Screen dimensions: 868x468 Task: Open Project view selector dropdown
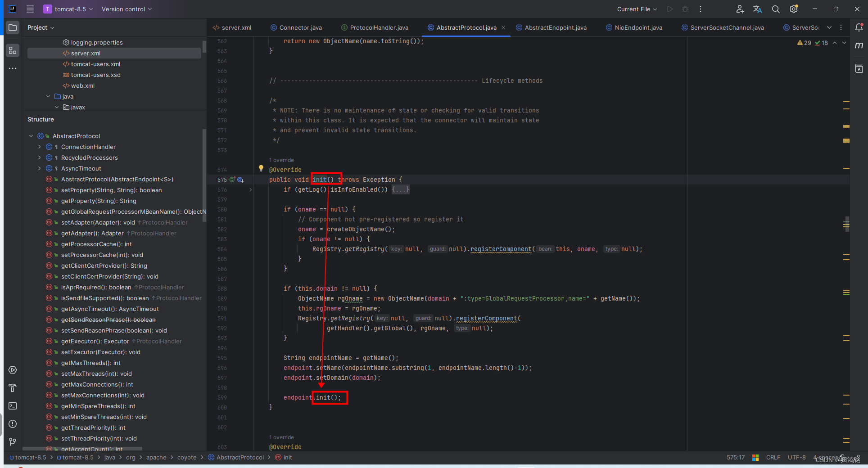click(41, 27)
